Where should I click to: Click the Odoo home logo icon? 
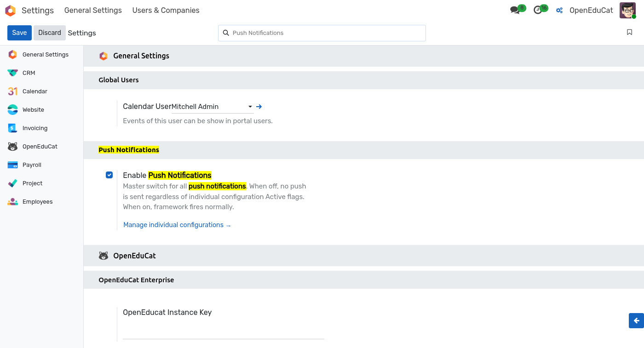(x=10, y=11)
